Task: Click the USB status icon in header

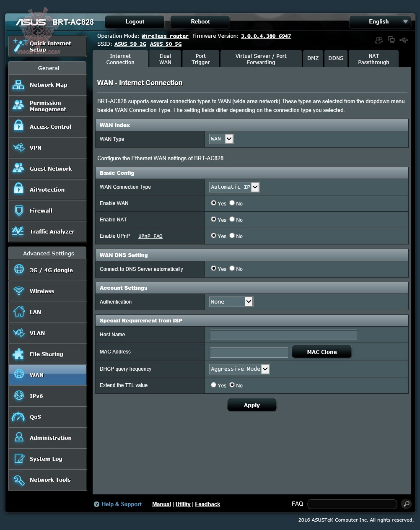Action: tap(404, 40)
